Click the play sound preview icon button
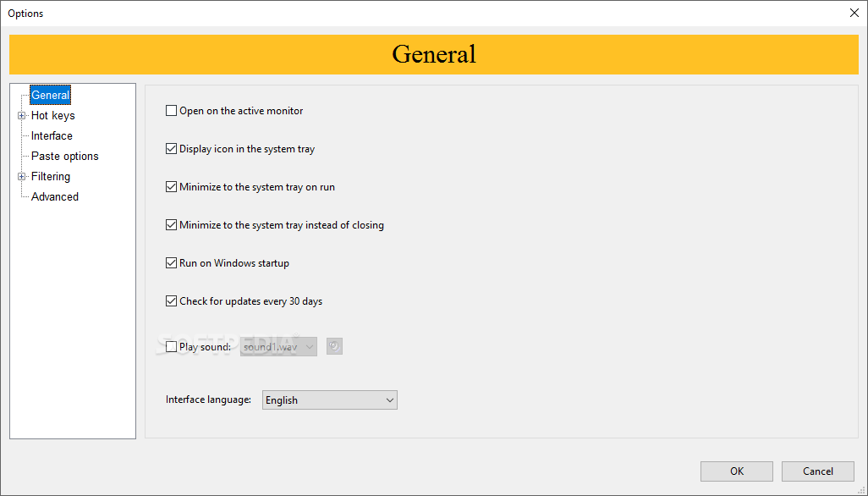Screen dimensions: 868x496 [x=334, y=346]
